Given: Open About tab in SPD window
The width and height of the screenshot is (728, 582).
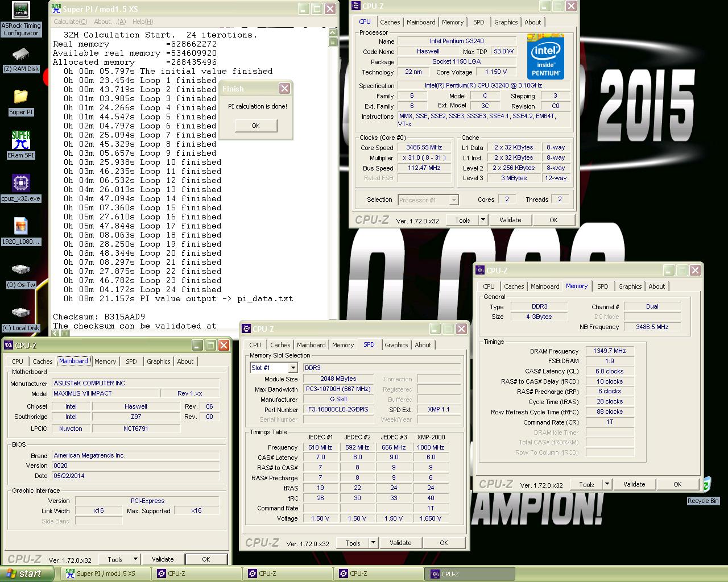Looking at the screenshot, I should point(423,345).
